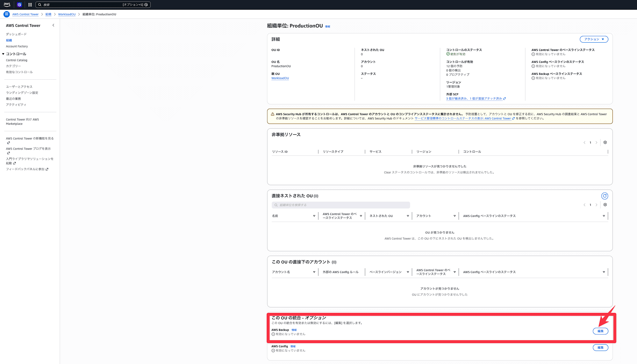Open 有効なコントロール in the sidebar
Viewport: 637px width, 364px height.
tap(19, 72)
